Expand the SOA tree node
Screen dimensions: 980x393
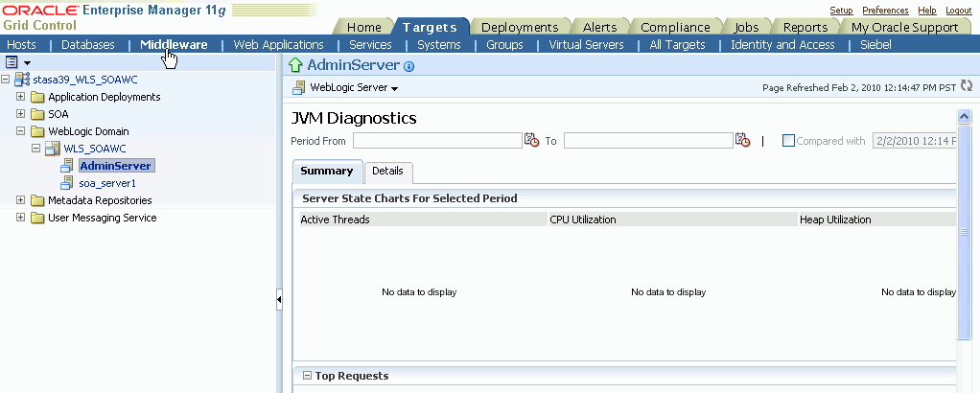coord(21,114)
